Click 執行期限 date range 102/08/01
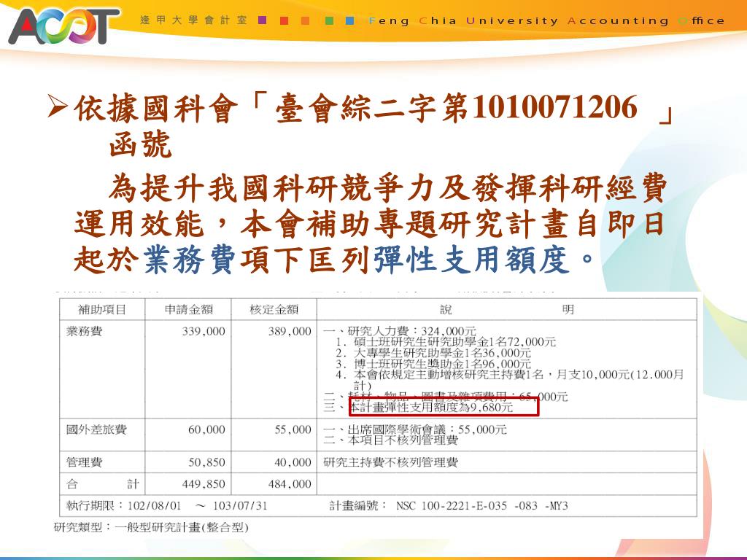 coord(155,505)
